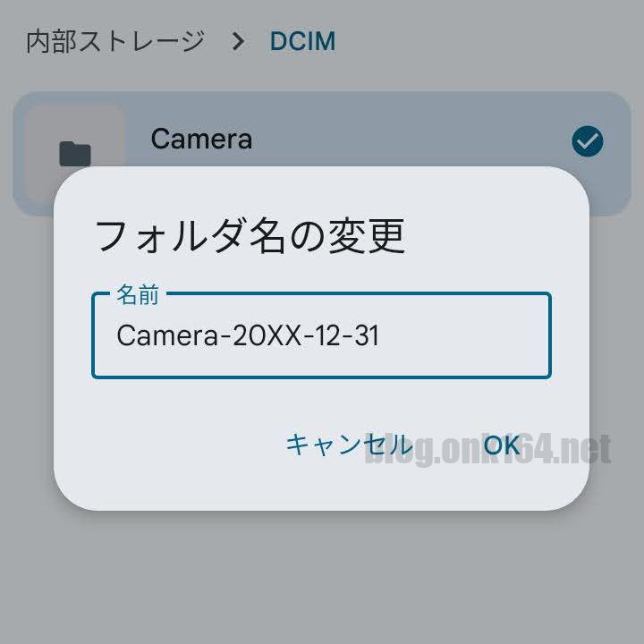Click the Camera-20XX-12-31 text in field
Image resolution: width=644 pixels, height=644 pixels.
point(248,335)
